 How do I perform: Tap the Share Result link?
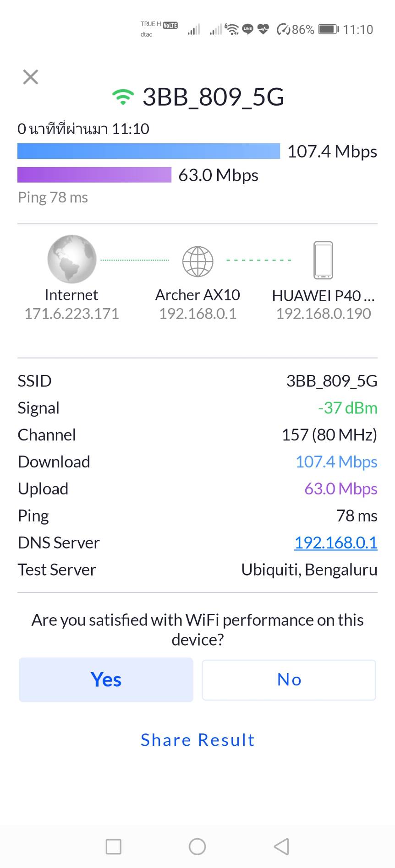(197, 740)
